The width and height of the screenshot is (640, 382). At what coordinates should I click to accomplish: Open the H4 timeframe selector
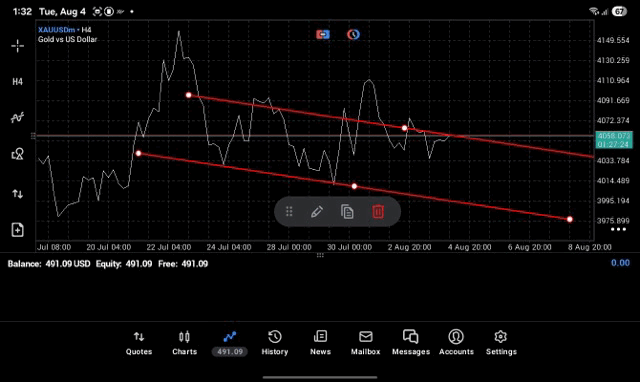click(18, 82)
